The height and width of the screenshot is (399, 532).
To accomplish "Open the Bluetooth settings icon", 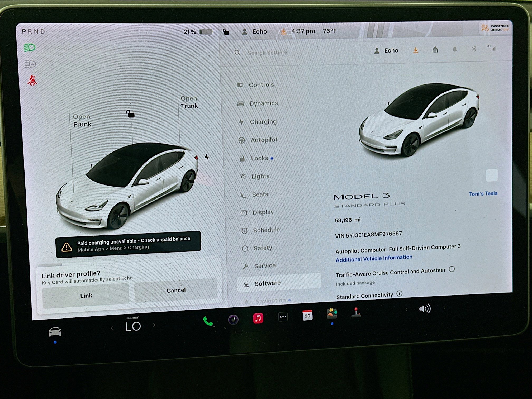I will point(474,49).
